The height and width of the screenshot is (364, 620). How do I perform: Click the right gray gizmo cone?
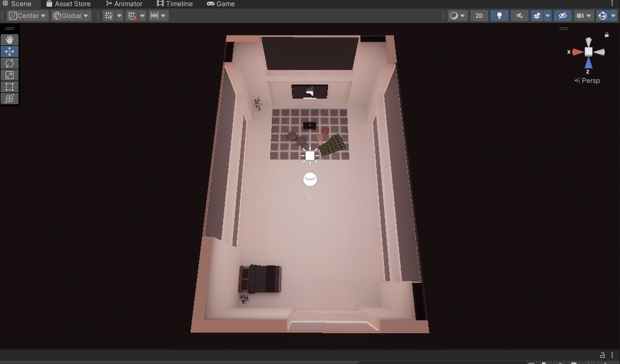[x=599, y=52]
